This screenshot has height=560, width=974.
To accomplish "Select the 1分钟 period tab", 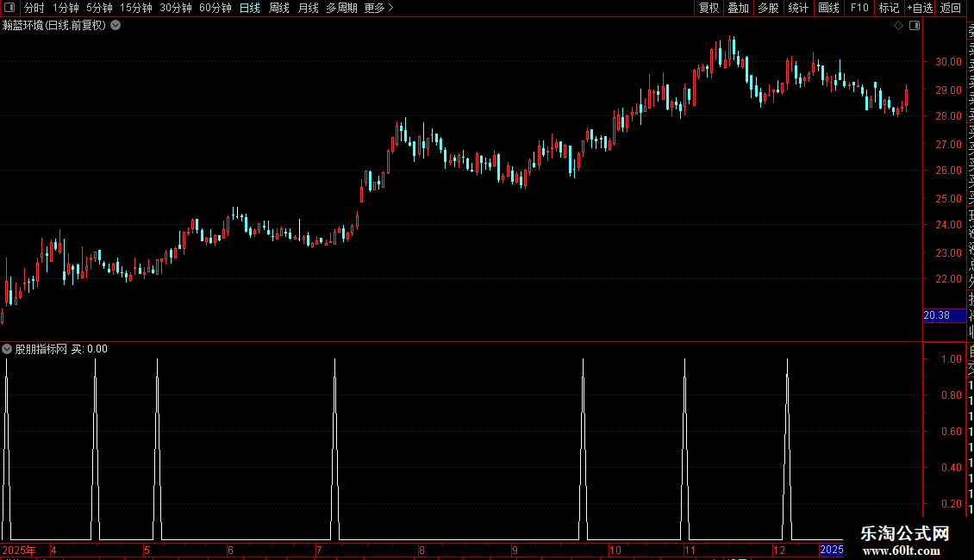I will pos(66,8).
